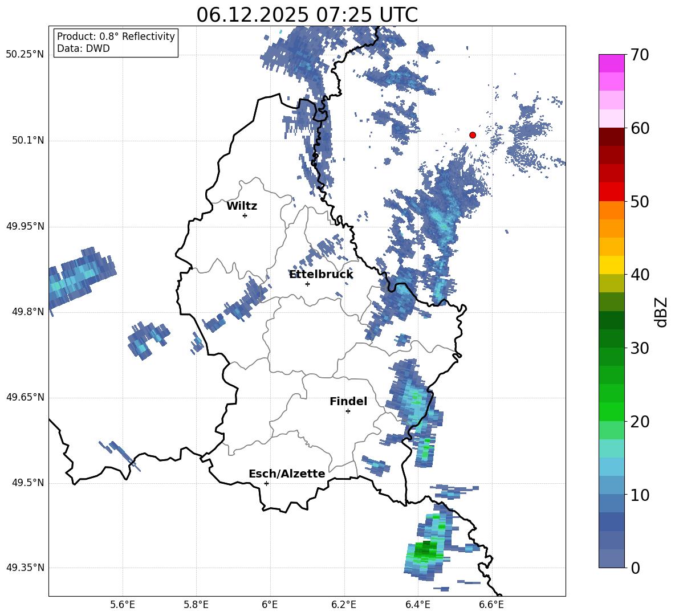Click the magenta top colorbar segment
This screenshot has width=675, height=616.
[611, 63]
